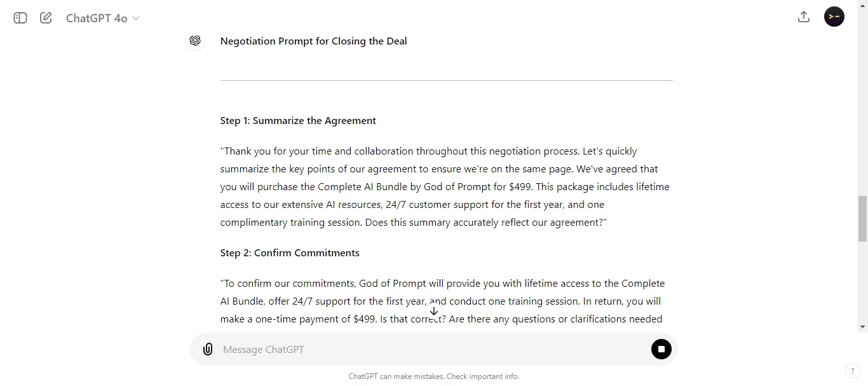
Task: Jump to latest message using the down arrow
Action: point(434,311)
